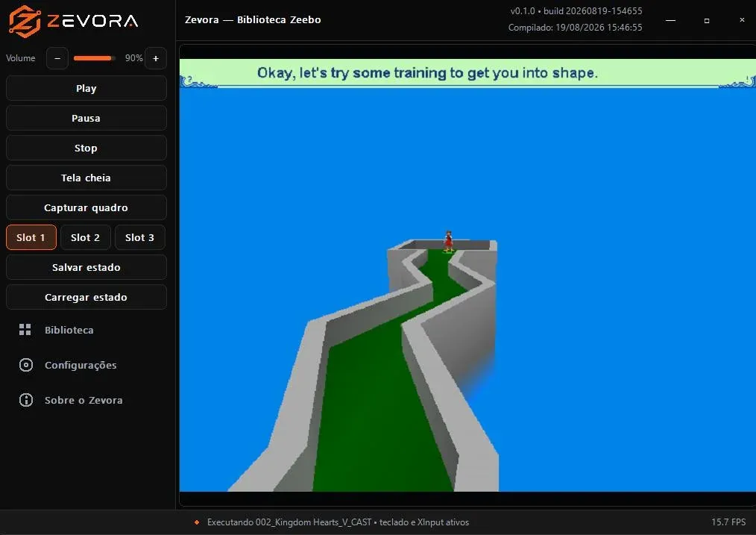The width and height of the screenshot is (756, 535).
Task: Click the title 'Zevora — Biblioteca Zeebo'
Action: point(253,20)
